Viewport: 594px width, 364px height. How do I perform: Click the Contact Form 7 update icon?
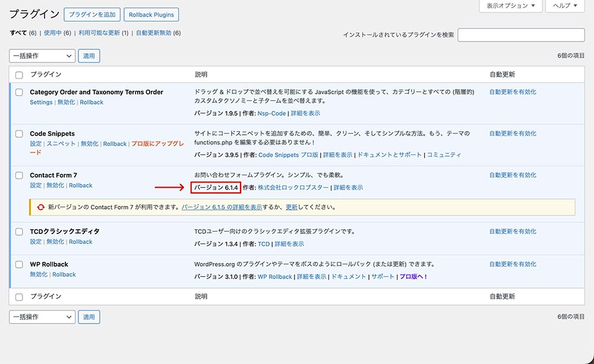coord(40,208)
